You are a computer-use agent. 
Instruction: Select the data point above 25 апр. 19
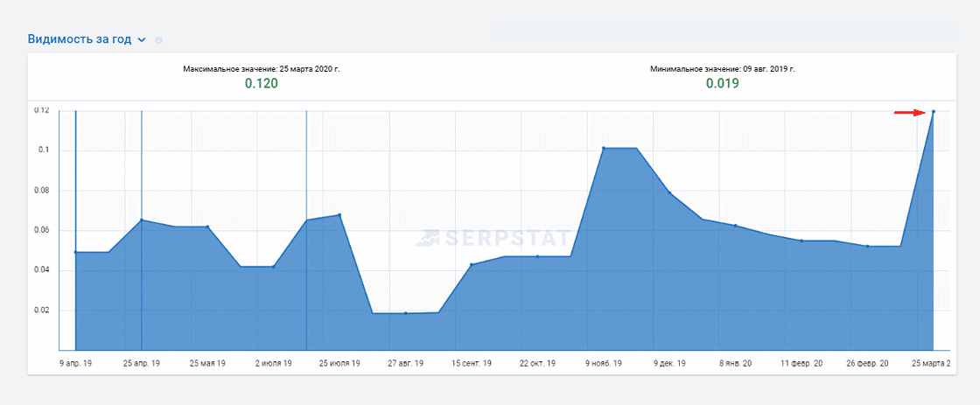142,220
